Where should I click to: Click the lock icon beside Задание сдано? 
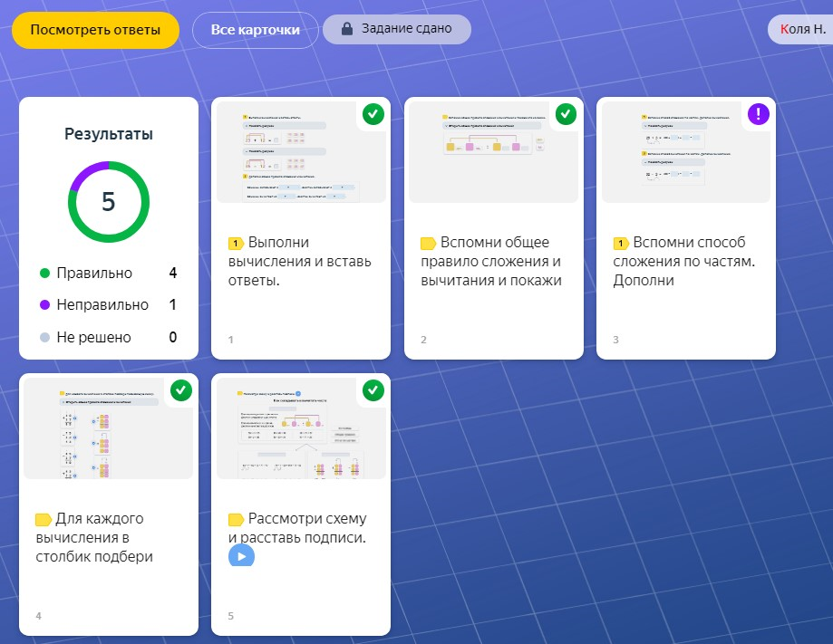point(346,29)
